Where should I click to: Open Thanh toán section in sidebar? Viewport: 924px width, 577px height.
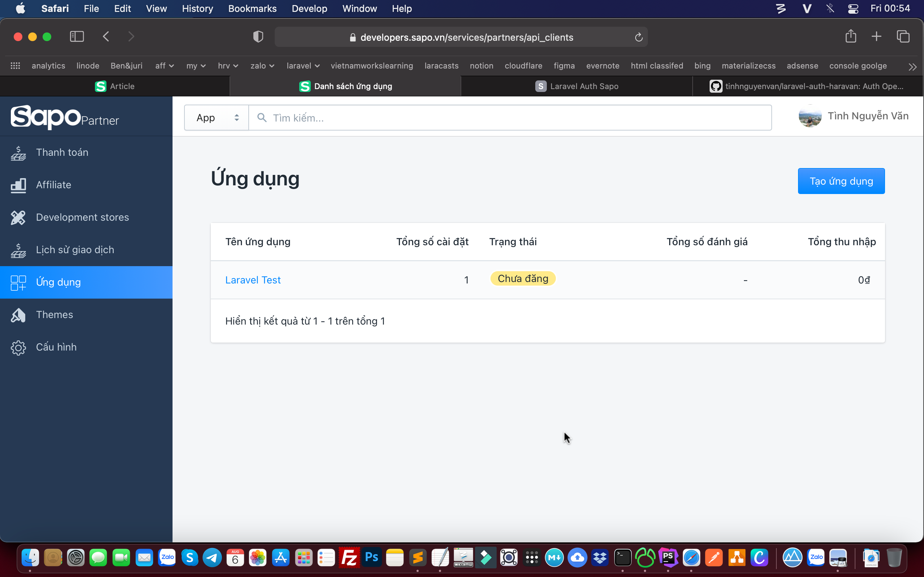pyautogui.click(x=62, y=152)
